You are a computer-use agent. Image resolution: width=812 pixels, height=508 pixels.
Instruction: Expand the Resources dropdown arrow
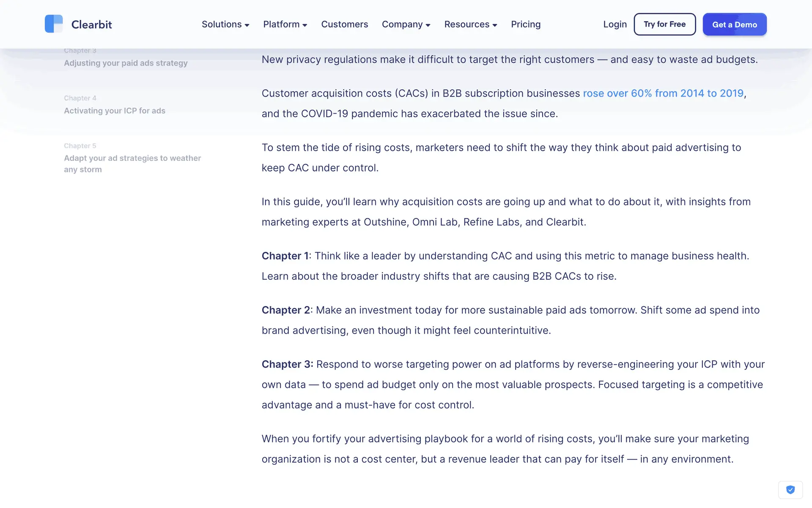point(495,25)
